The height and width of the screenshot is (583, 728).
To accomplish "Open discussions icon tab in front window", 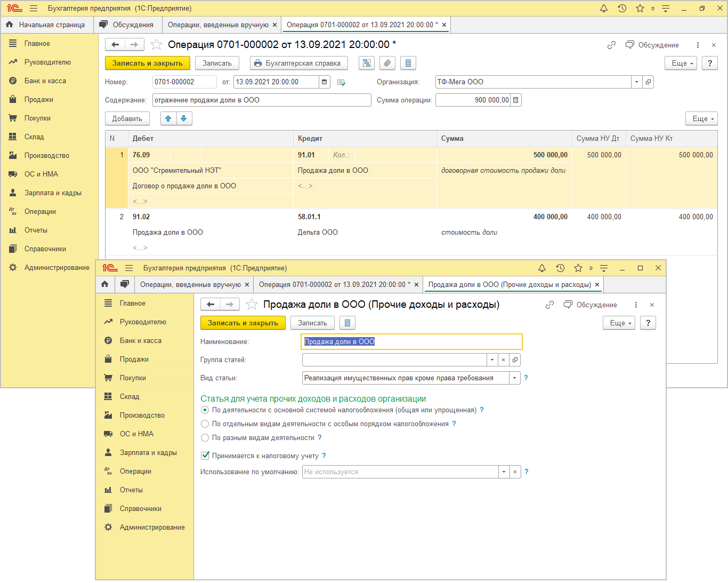I will 125,284.
